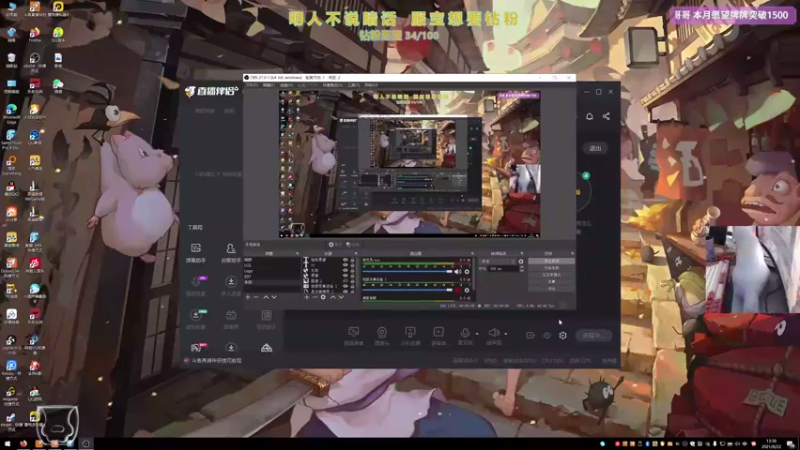Remove the selected scene with minus icon
The width and height of the screenshot is (800, 450).
(256, 297)
